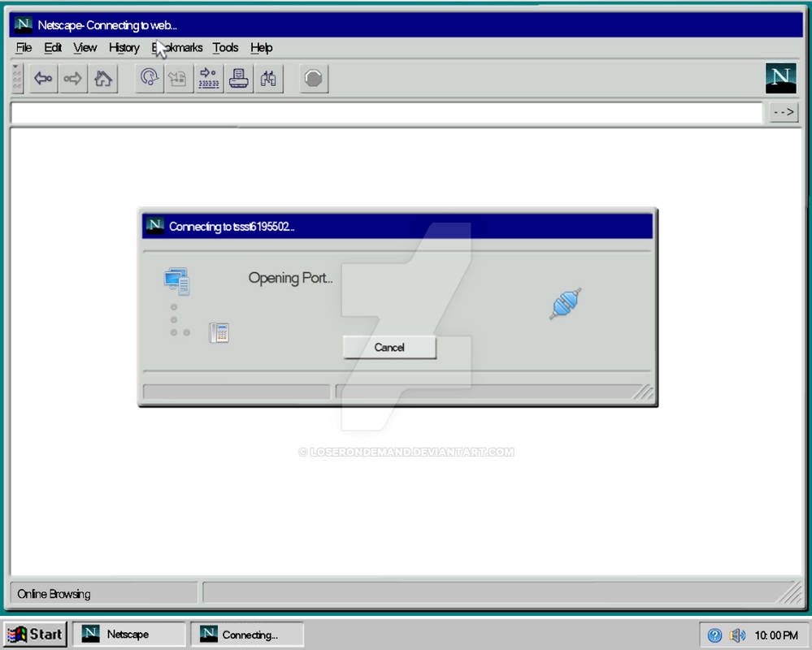Go to the Home page icon
The height and width of the screenshot is (650, 812).
coord(103,79)
